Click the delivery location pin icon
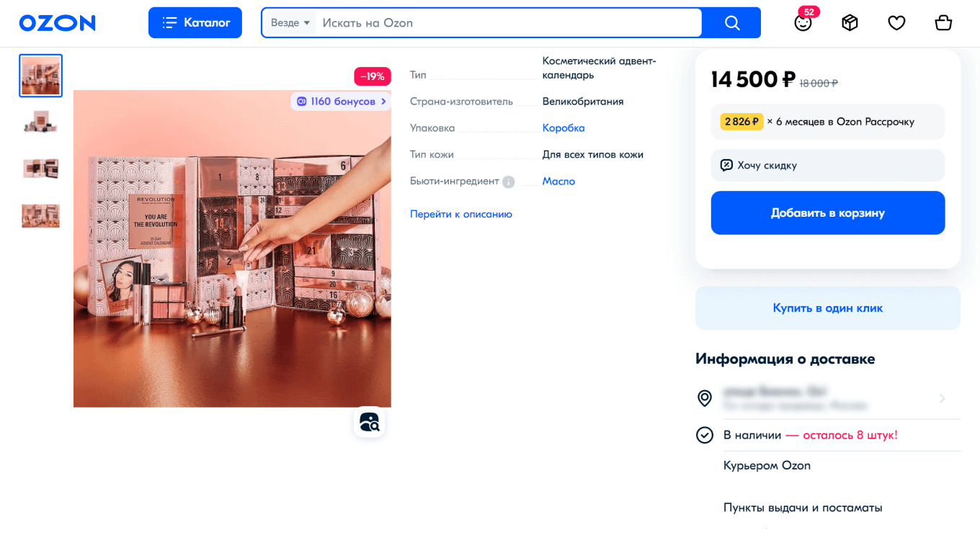The image size is (980, 535). (705, 398)
